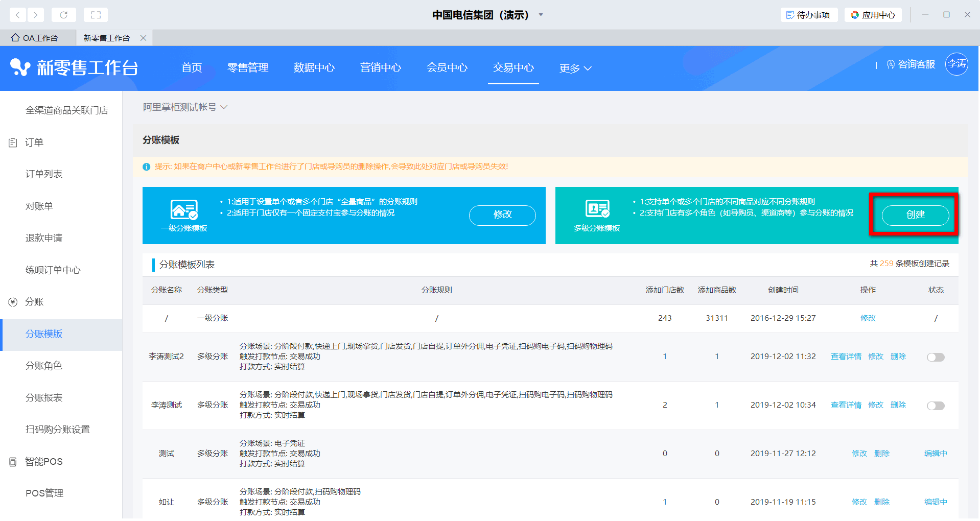Click 删除 for the 测试 row

(x=882, y=454)
